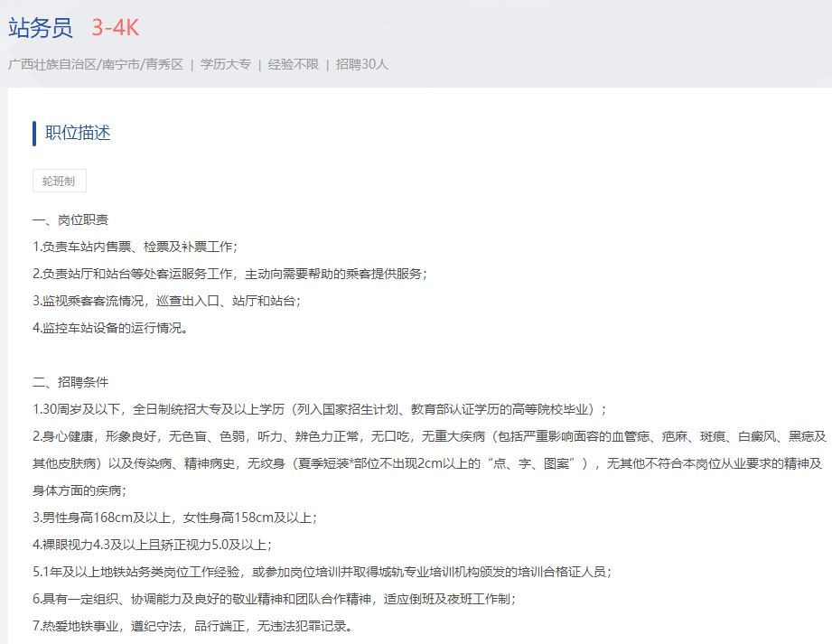Click the duty line about 站厅和站台客运服务
The image size is (832, 644).
coord(229,274)
